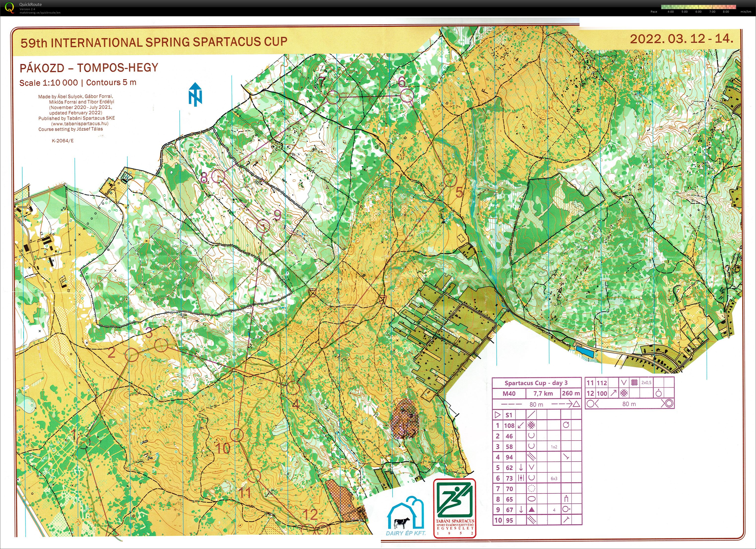The width and height of the screenshot is (756, 549).
Task: Click control circle 8 on the map
Action: click(218, 176)
